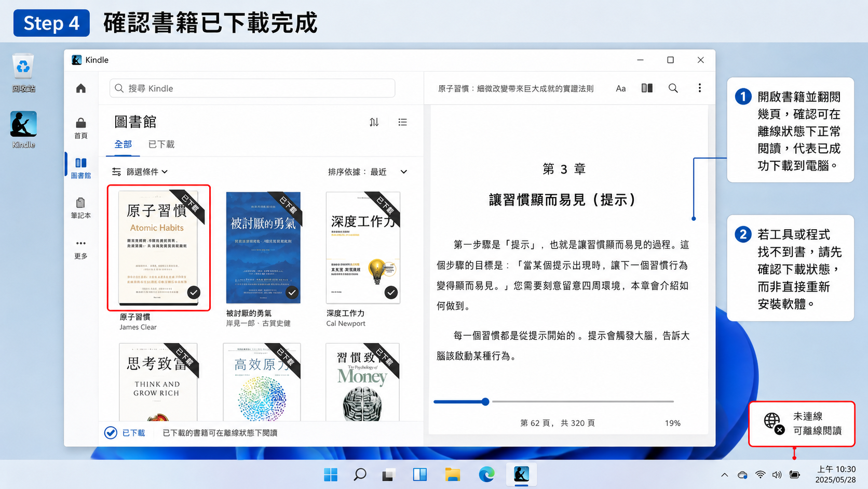Click the James Clear author name
Screen dimensions: 868x489
[138, 327]
